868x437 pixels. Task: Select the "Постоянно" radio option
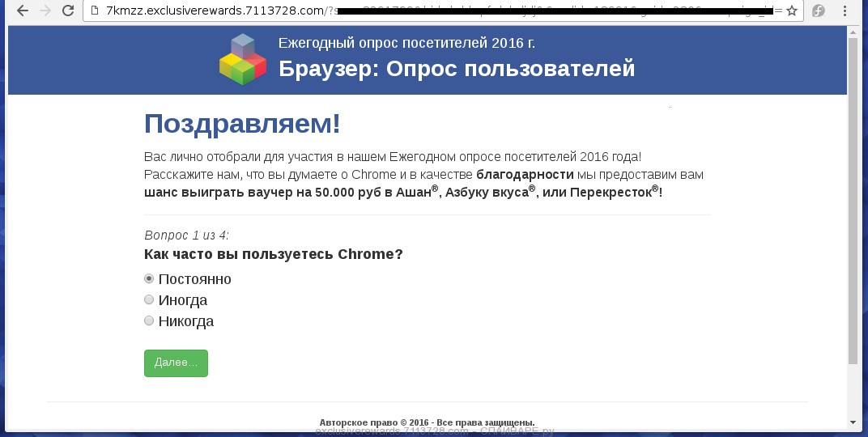coord(149,279)
